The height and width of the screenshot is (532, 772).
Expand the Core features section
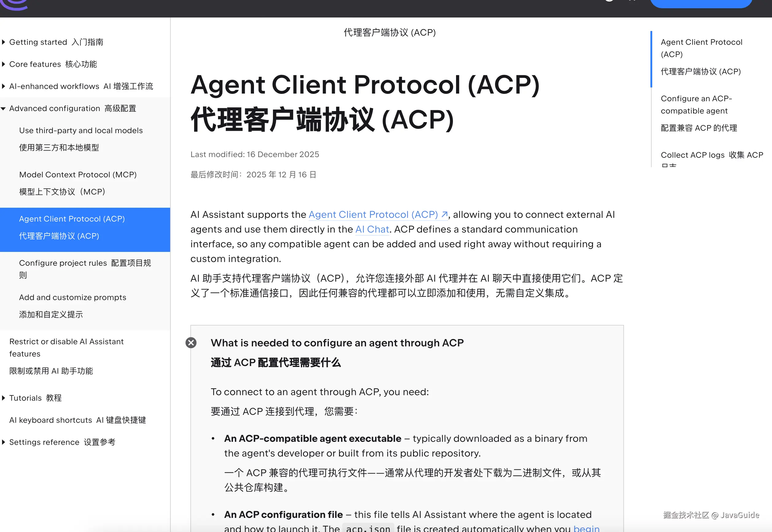tap(3, 64)
